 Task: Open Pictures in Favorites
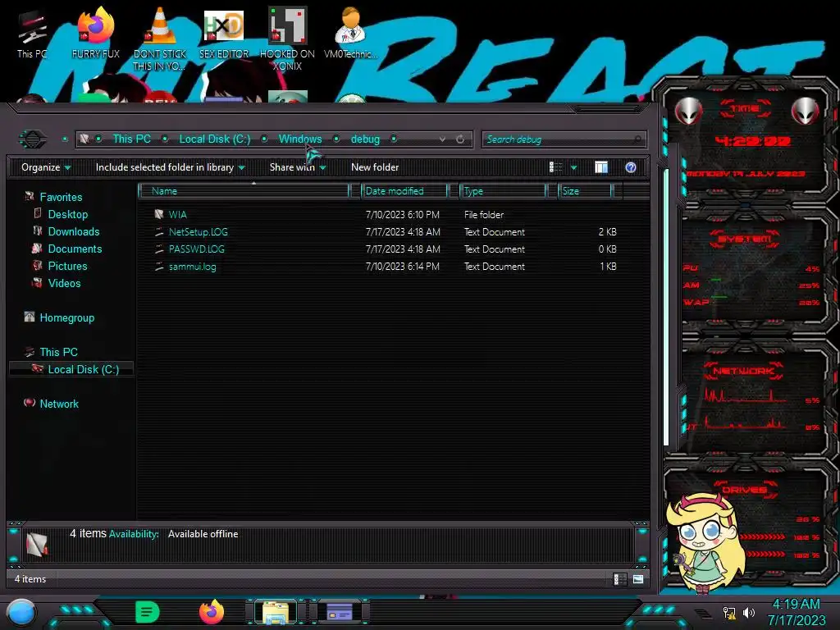(x=67, y=266)
